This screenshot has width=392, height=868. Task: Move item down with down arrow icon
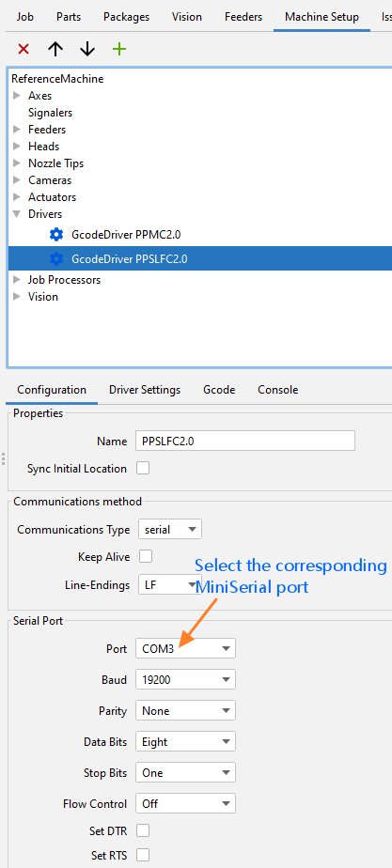tap(87, 49)
